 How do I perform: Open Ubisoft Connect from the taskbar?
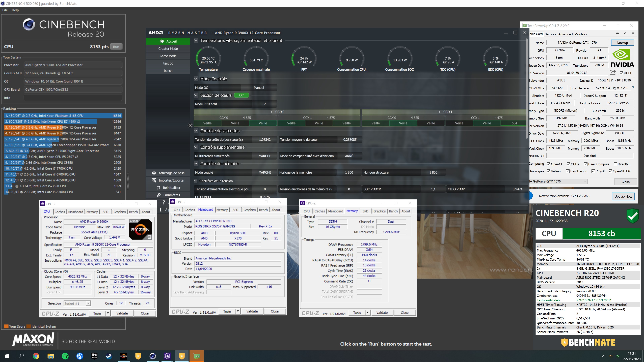point(80,356)
